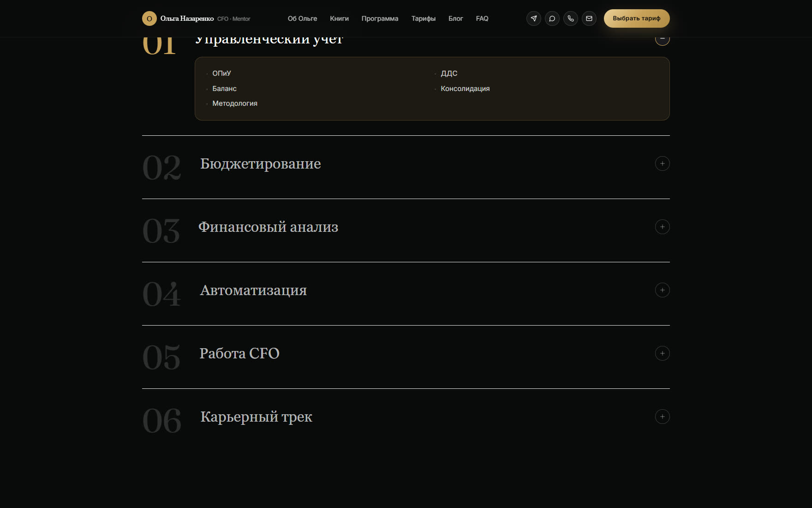Navigate to Тарифы section
812x508 pixels.
pyautogui.click(x=424, y=18)
